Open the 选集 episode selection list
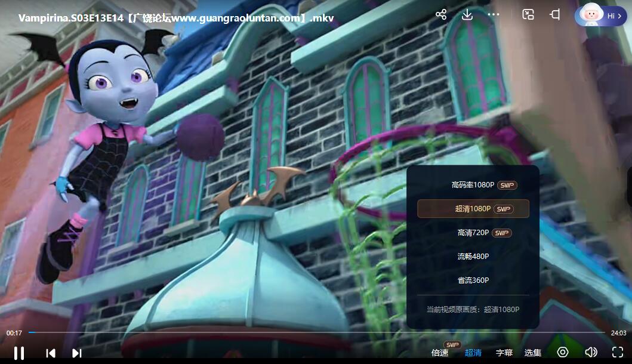The height and width of the screenshot is (364, 632). (532, 353)
